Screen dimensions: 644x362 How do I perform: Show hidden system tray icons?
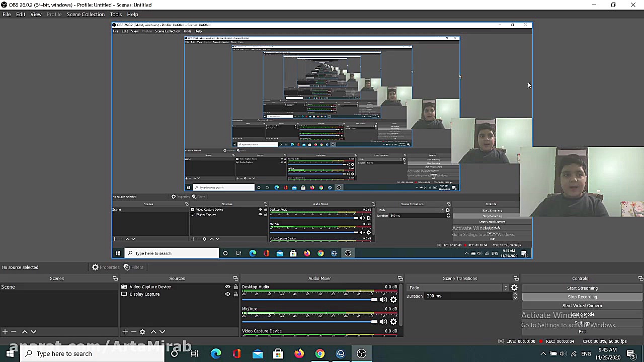(x=543, y=354)
